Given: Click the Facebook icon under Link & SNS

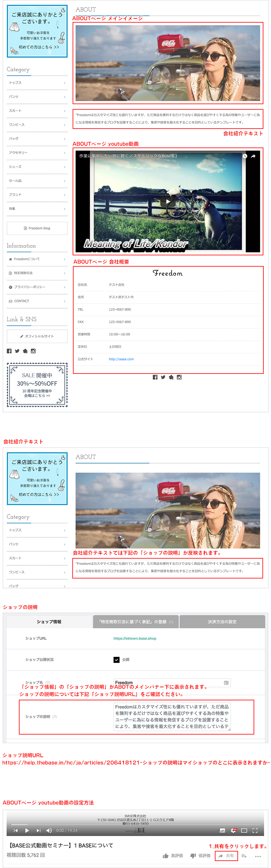Looking at the screenshot, I should pos(9,351).
